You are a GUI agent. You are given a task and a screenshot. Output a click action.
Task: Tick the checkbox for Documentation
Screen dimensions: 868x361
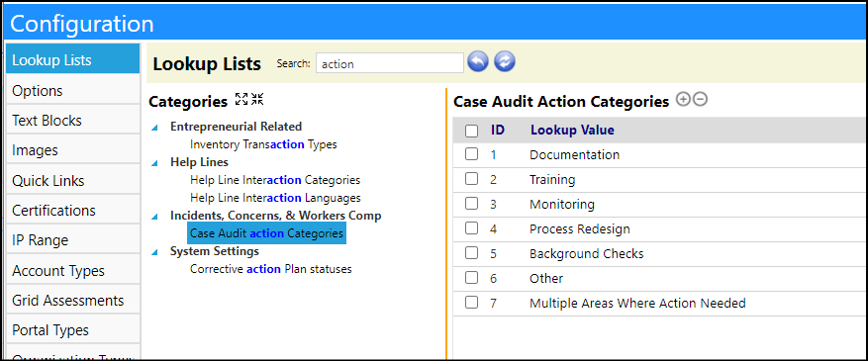(x=472, y=155)
